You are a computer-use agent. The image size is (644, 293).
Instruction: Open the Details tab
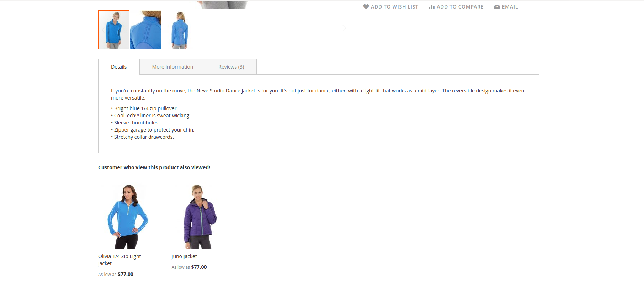[119, 67]
